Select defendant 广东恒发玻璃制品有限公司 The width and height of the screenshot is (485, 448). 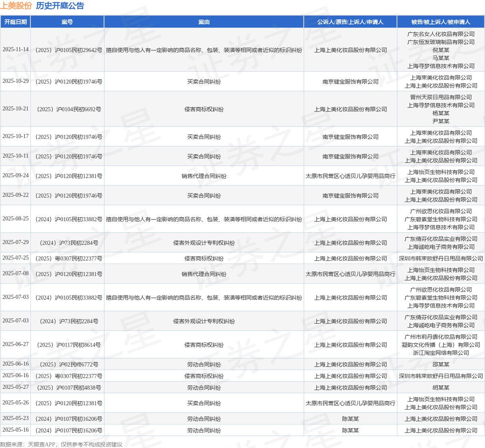coord(441,42)
